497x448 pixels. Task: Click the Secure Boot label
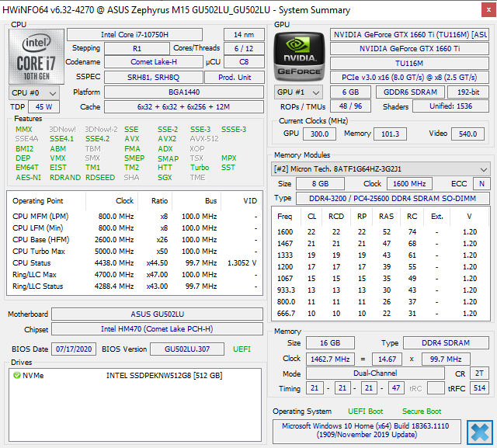click(x=422, y=412)
